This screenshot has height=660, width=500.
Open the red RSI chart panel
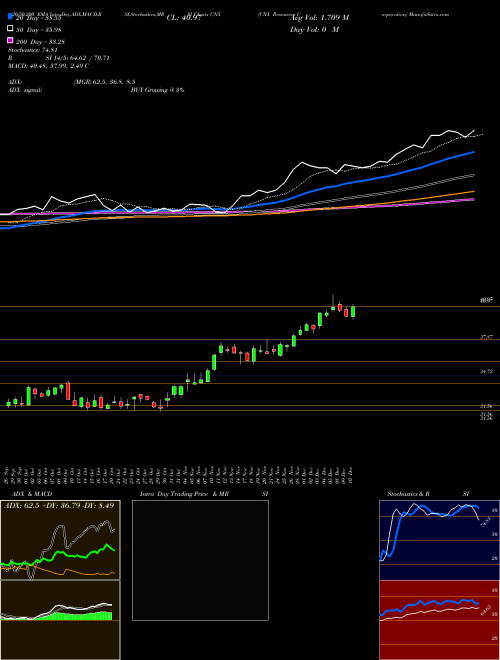(x=439, y=620)
